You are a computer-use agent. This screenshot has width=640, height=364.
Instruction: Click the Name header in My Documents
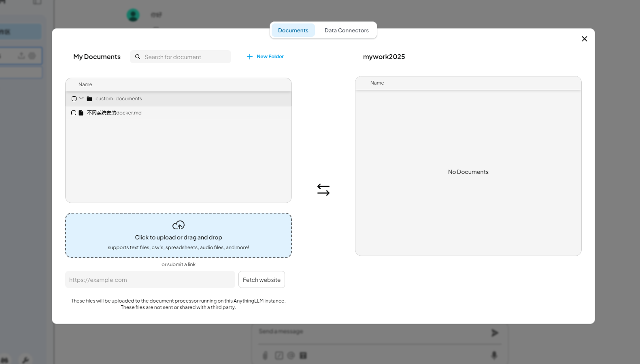coord(85,85)
